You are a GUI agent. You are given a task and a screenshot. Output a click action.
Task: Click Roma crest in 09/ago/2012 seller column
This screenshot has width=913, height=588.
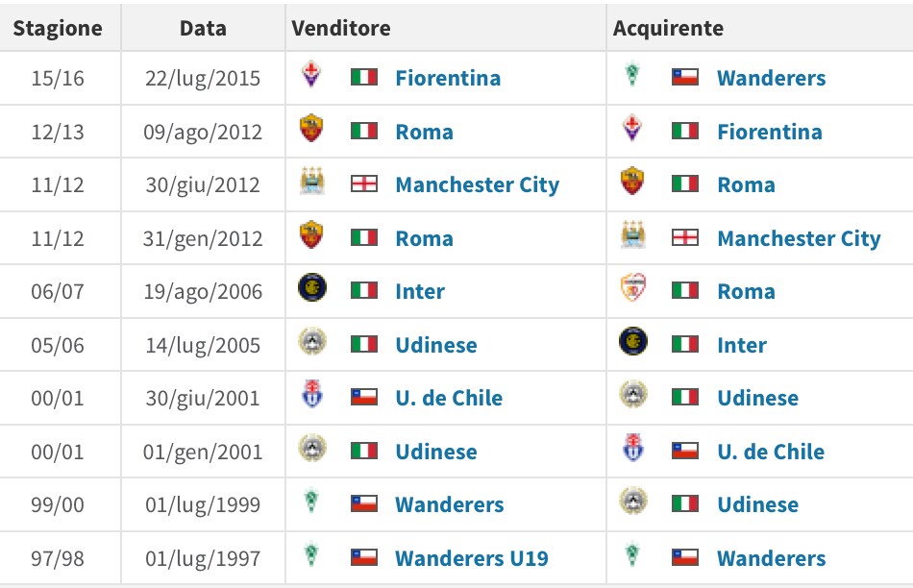pyautogui.click(x=311, y=130)
